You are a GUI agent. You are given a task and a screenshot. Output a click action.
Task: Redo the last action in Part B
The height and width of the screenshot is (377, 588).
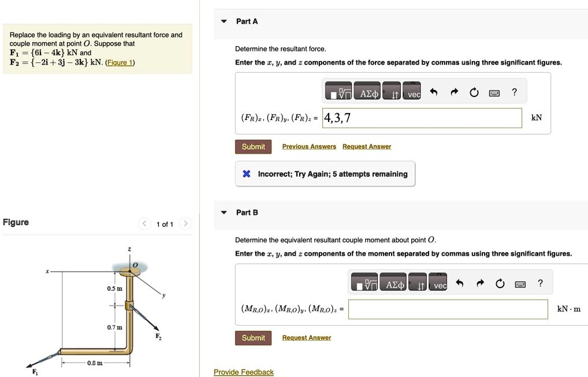480,283
